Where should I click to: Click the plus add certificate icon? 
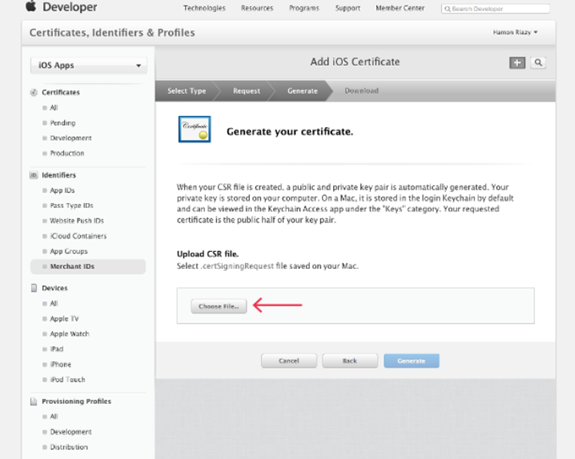pyautogui.click(x=517, y=63)
